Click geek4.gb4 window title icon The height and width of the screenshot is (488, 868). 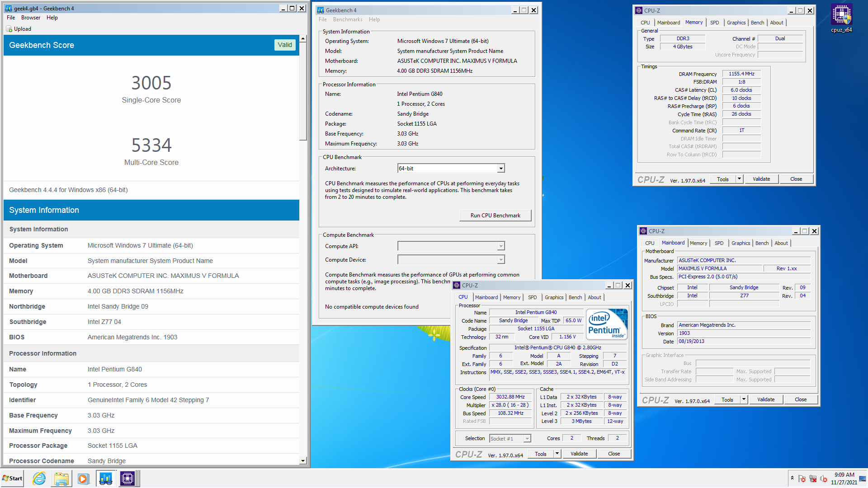[x=9, y=8]
